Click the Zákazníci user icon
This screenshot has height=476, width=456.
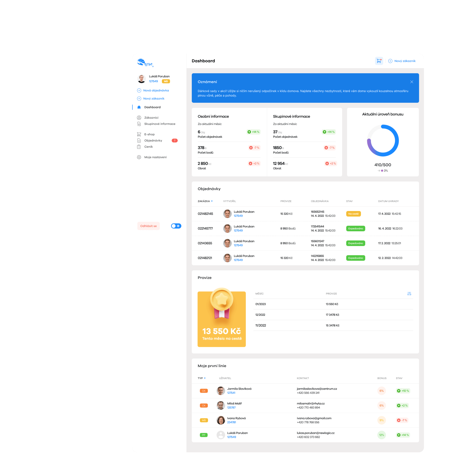point(139,118)
